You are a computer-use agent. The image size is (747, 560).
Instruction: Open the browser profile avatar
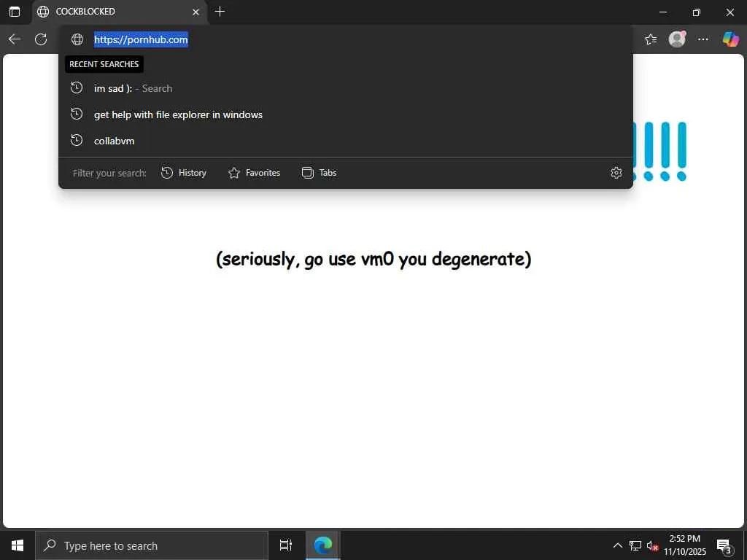point(677,39)
